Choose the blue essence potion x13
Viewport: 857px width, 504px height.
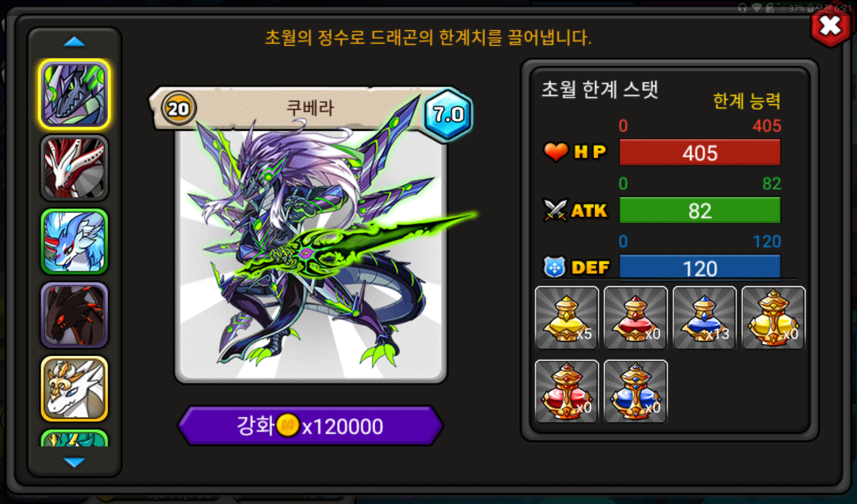(704, 318)
